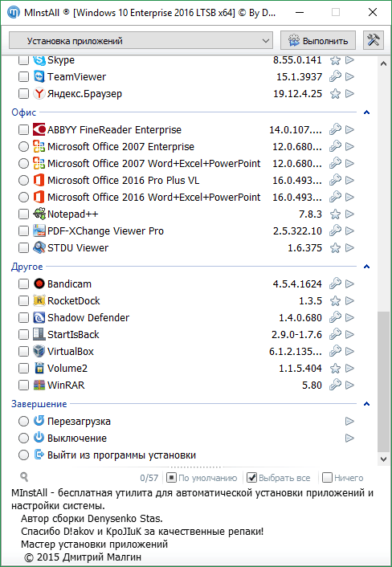Collapse the Офис section
The height and width of the screenshot is (567, 392).
click(x=366, y=112)
